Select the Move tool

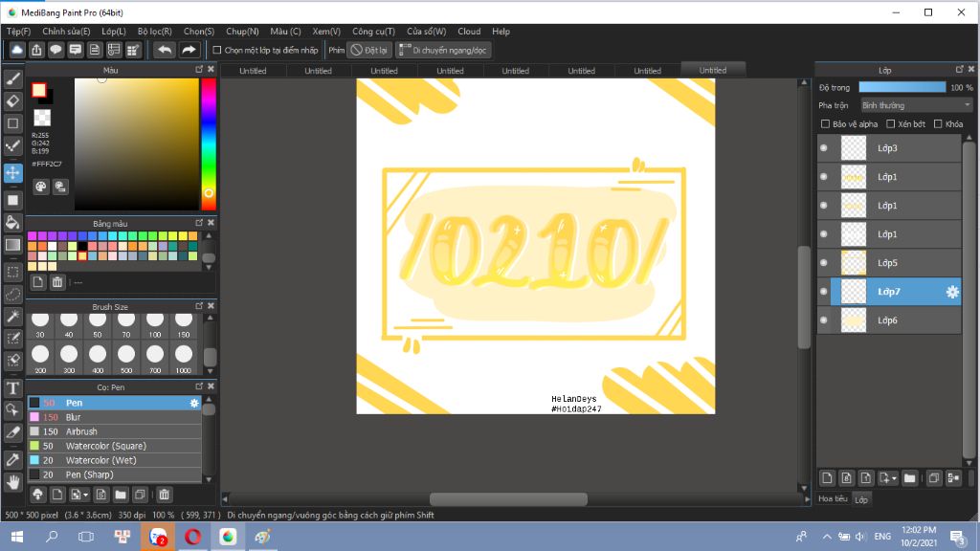pyautogui.click(x=12, y=173)
